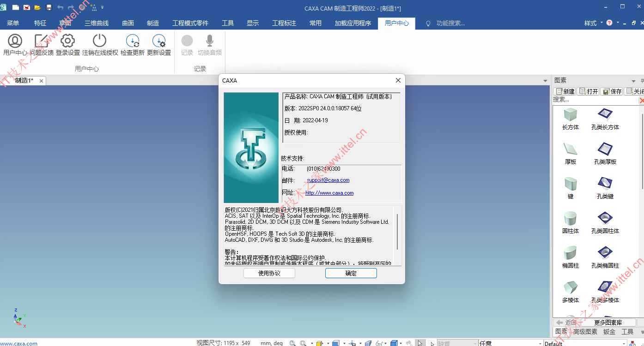This screenshot has width=644, height=346.
Task: Switch to the 钣金 catalog tab
Action: (x=609, y=332)
